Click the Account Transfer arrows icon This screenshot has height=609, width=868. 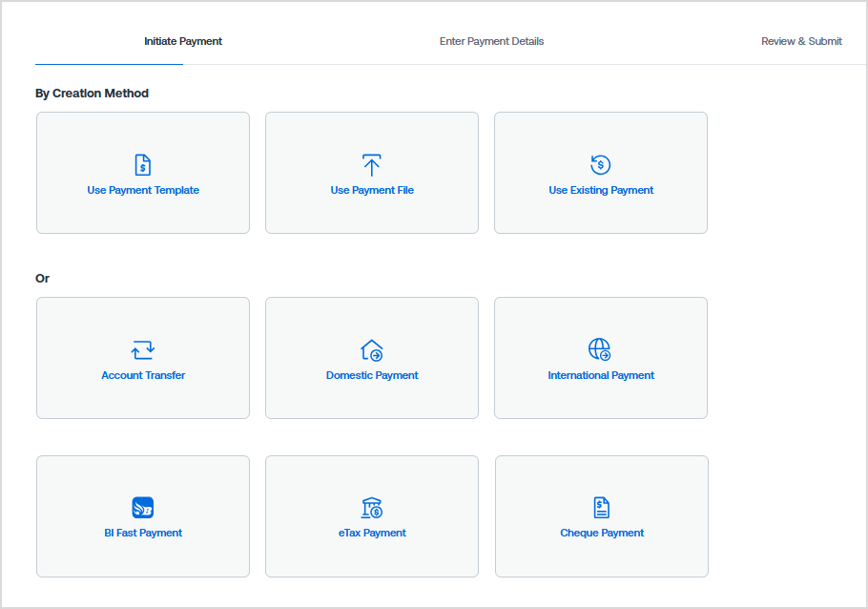click(143, 350)
